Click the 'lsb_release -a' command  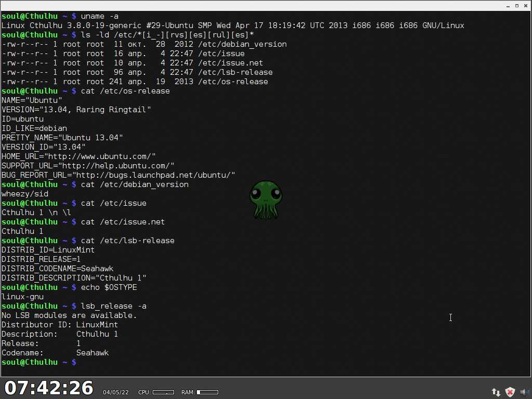pyautogui.click(x=114, y=306)
